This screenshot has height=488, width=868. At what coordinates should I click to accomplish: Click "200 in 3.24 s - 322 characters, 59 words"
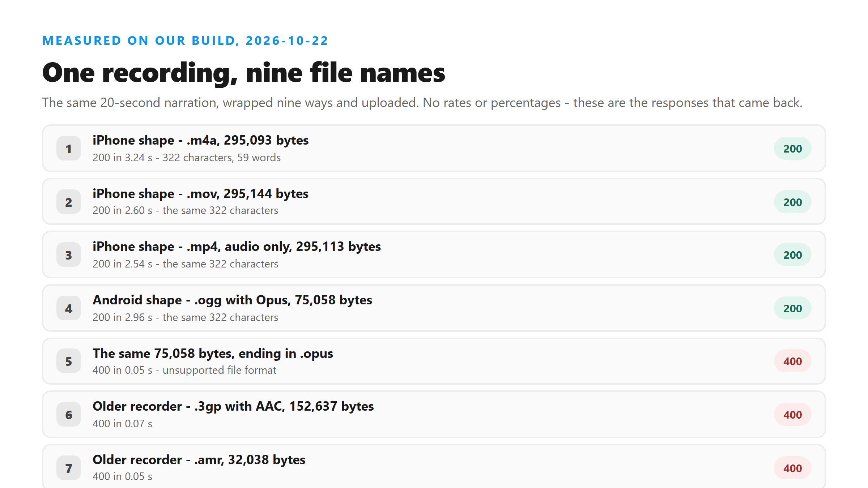click(x=187, y=158)
